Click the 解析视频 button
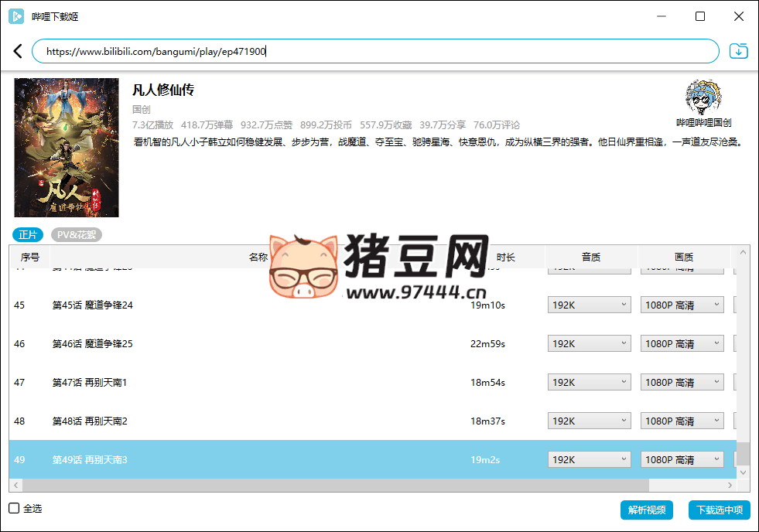 point(647,510)
